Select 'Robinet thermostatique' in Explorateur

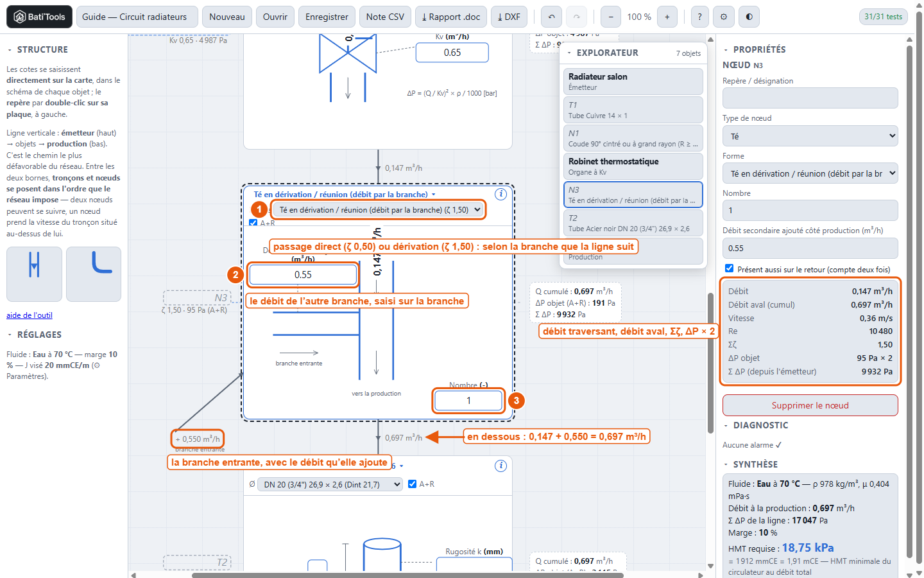pyautogui.click(x=633, y=166)
